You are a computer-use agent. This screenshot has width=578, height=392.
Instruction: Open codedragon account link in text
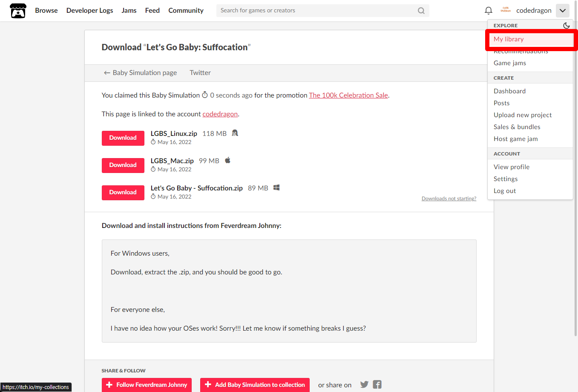(x=220, y=114)
